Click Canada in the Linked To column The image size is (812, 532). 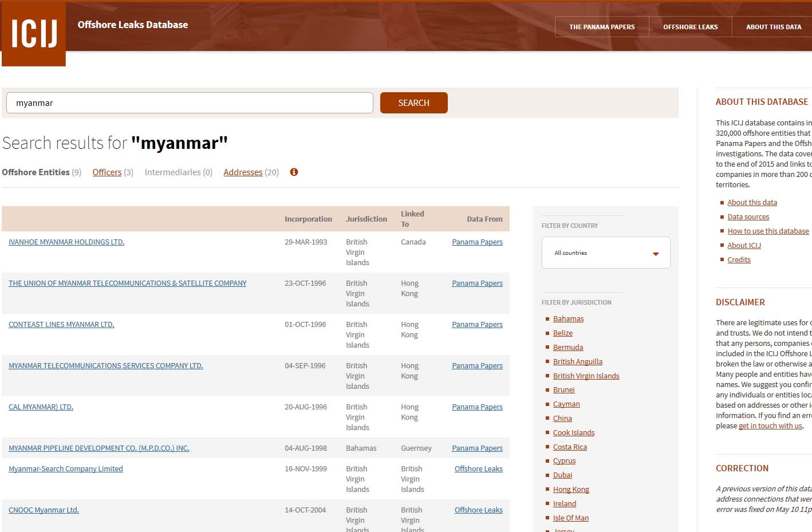coord(413,242)
